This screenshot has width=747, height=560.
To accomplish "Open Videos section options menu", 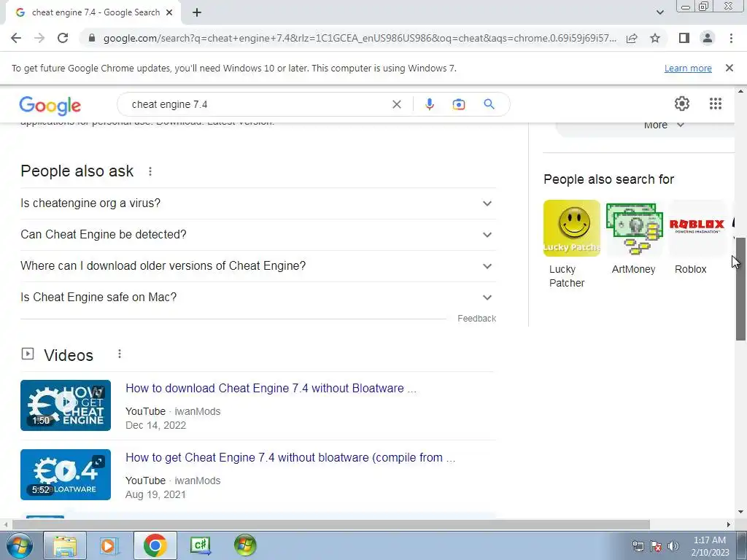I will 120,354.
